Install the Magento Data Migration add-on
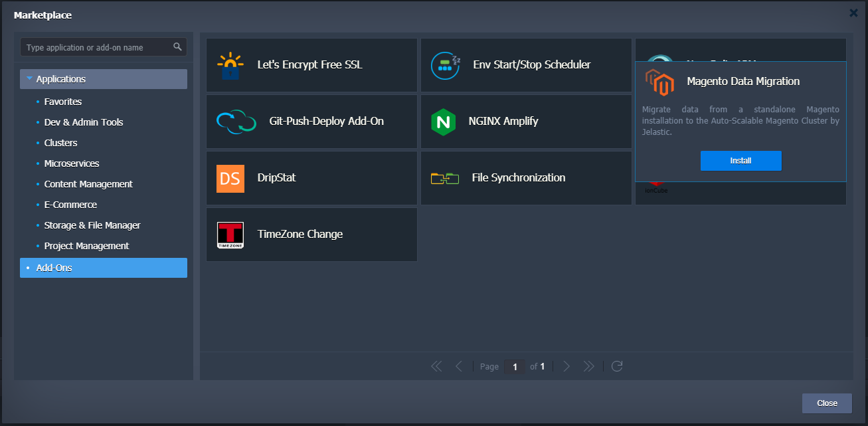Viewport: 868px width, 426px height. [740, 161]
